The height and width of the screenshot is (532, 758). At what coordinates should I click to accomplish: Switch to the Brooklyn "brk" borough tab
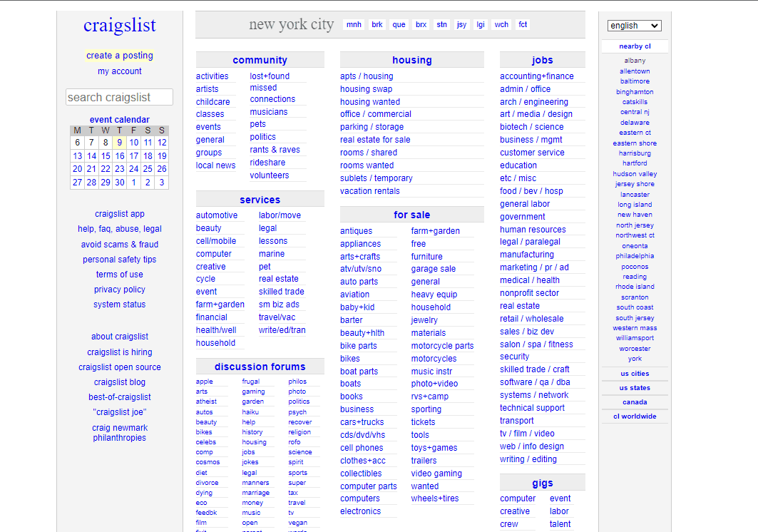click(x=377, y=24)
